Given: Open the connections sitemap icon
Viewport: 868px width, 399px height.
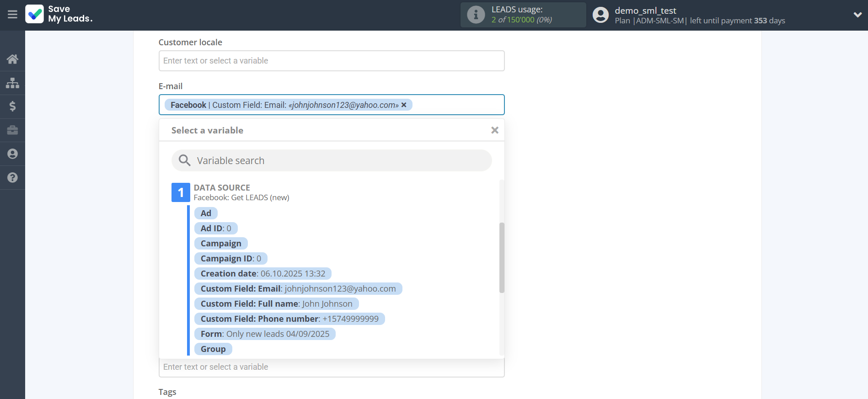Looking at the screenshot, I should 12,83.
